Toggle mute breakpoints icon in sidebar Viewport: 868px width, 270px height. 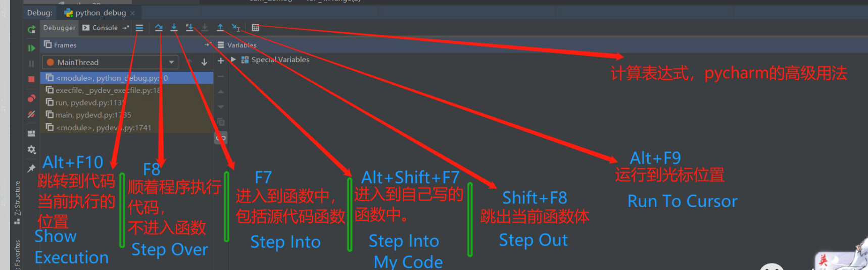[x=31, y=115]
